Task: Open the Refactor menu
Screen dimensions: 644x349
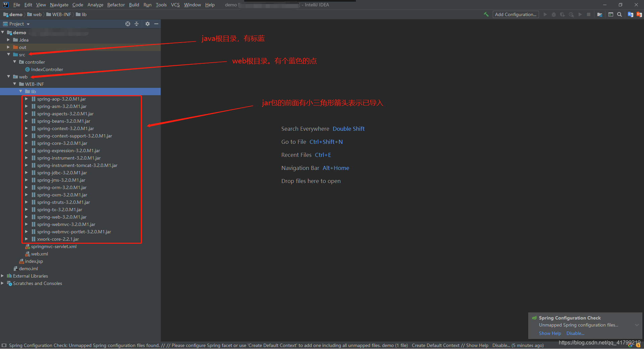Action: tap(116, 5)
